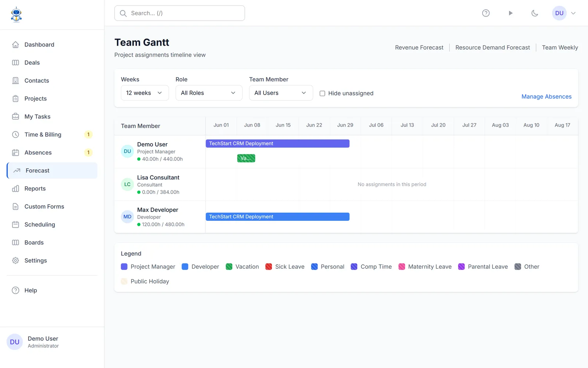Screen dimensions: 588x368
Task: Click the Time & Billing badge count
Action: (x=88, y=135)
